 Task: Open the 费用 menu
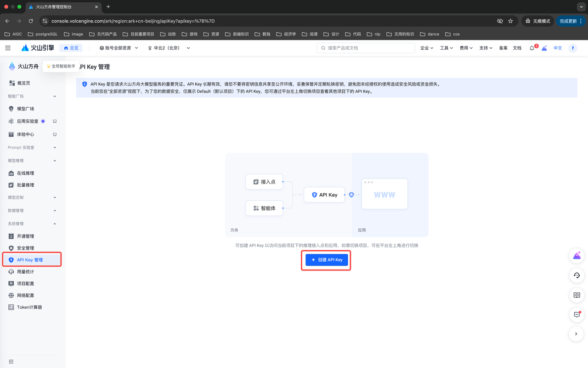(x=466, y=48)
